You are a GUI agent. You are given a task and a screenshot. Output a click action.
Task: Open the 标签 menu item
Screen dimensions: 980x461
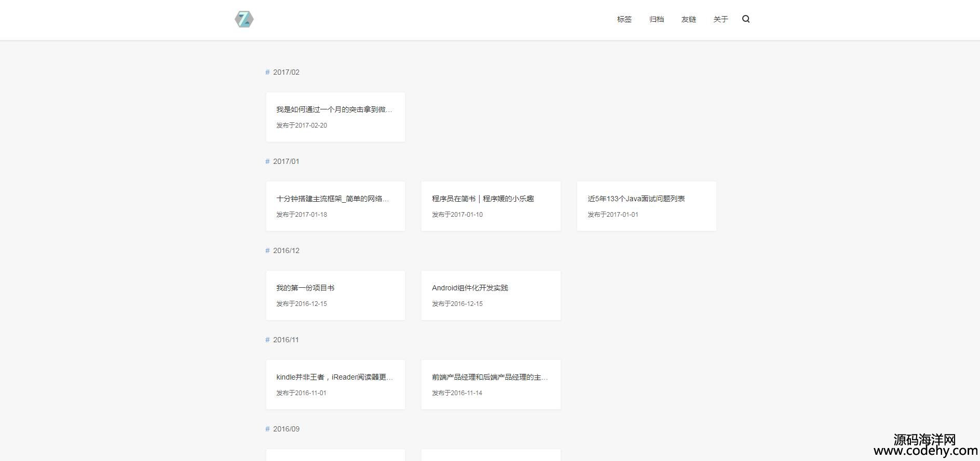tap(624, 19)
